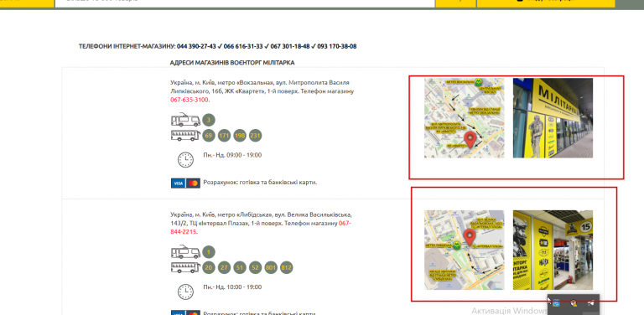Image resolution: width=644 pixels, height=315 pixels.
Task: Click the phone number 044 390-27-43
Action: [196, 46]
